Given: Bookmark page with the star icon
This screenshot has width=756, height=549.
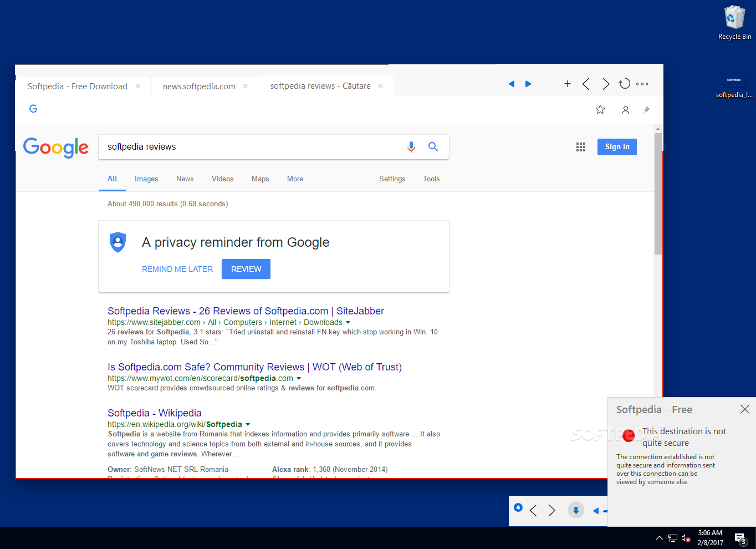Looking at the screenshot, I should [x=600, y=110].
